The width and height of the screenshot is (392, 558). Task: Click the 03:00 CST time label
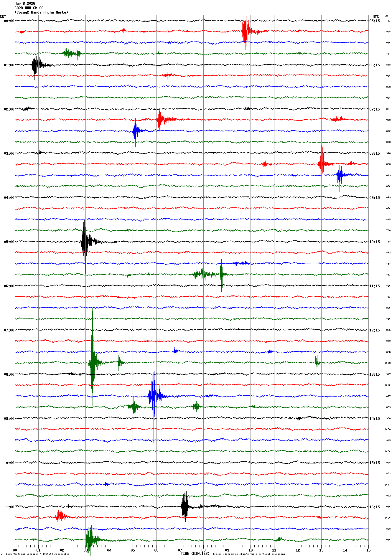pyautogui.click(x=9, y=153)
